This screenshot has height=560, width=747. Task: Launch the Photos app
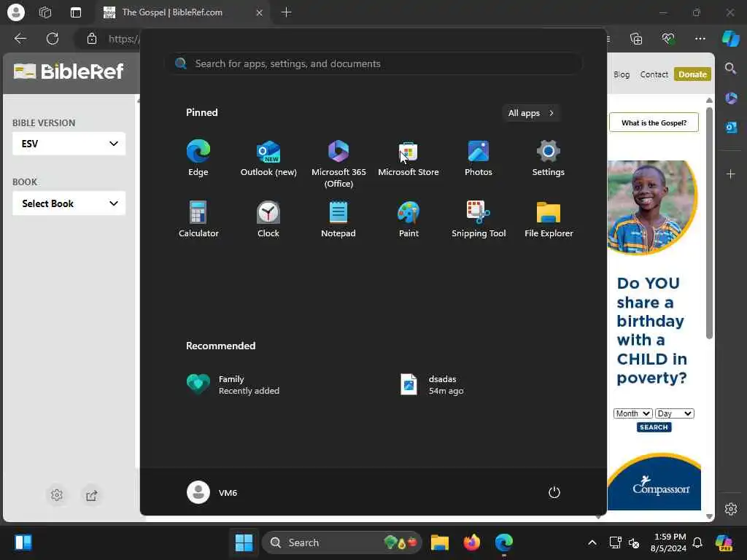point(479,158)
